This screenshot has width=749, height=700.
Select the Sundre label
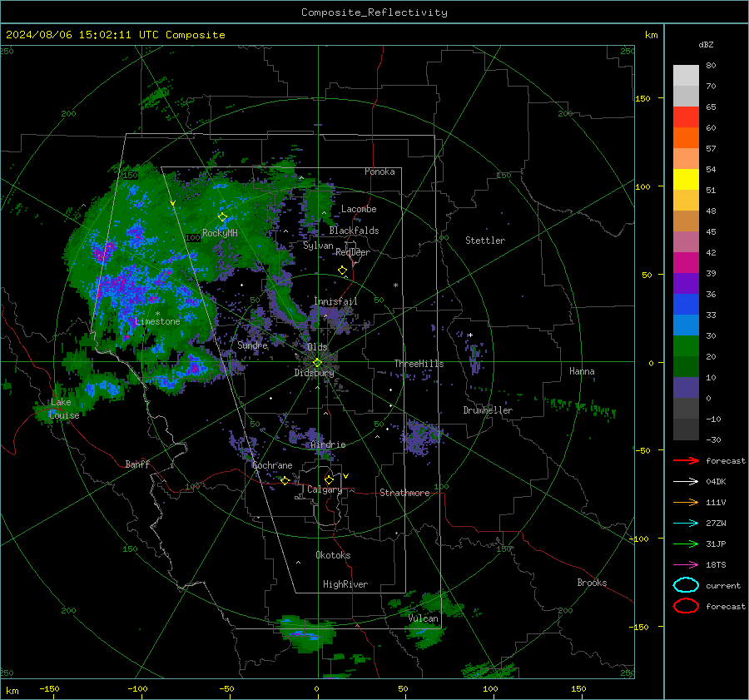tap(252, 345)
